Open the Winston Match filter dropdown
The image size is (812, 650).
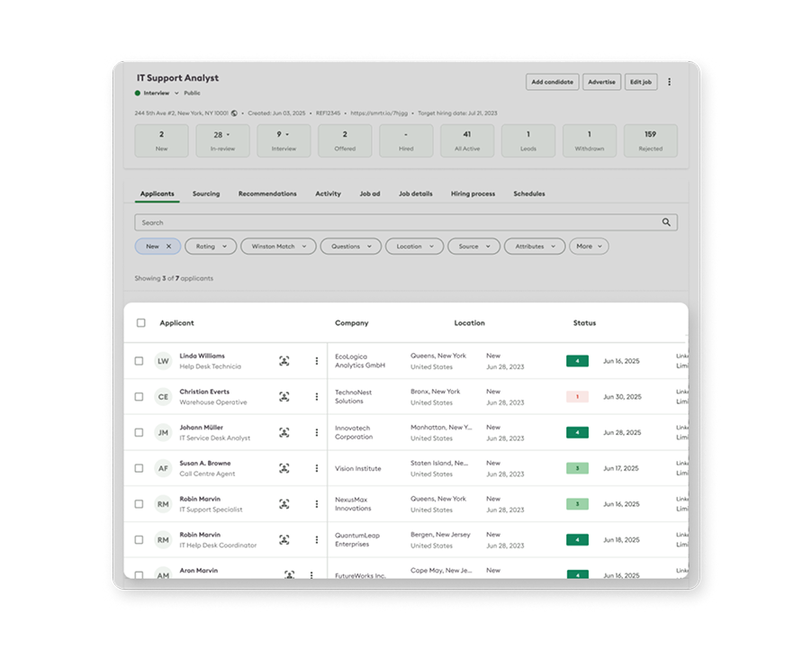pos(278,246)
